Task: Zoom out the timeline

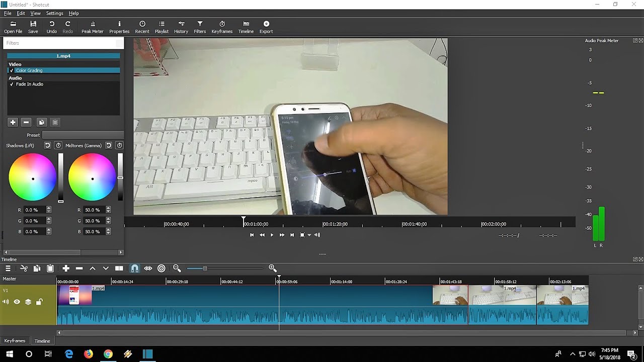Action: [x=177, y=268]
